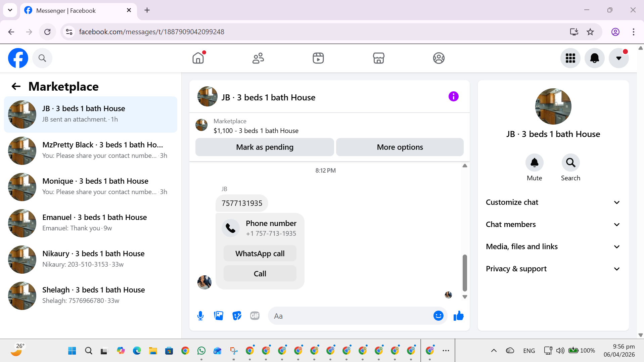644x362 pixels.
Task: Click the chat scroll up arrow
Action: [x=465, y=166]
